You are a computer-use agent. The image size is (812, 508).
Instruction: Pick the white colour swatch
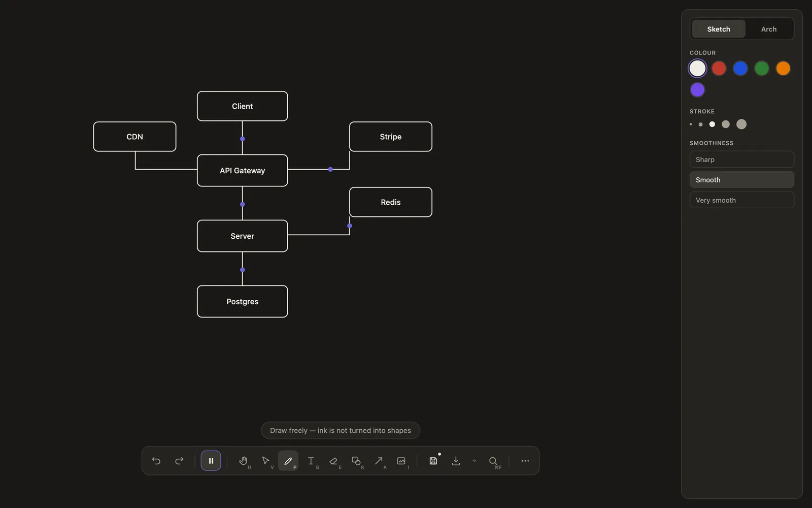coord(697,68)
